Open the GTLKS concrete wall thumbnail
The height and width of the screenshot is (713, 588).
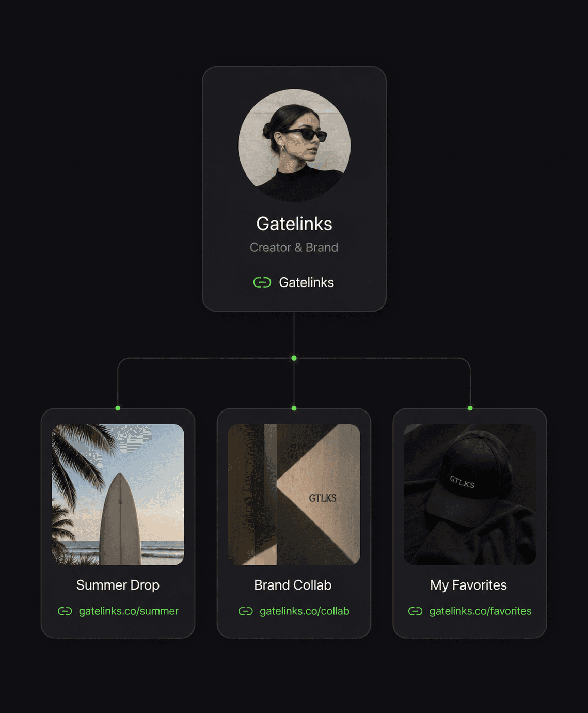tap(294, 495)
